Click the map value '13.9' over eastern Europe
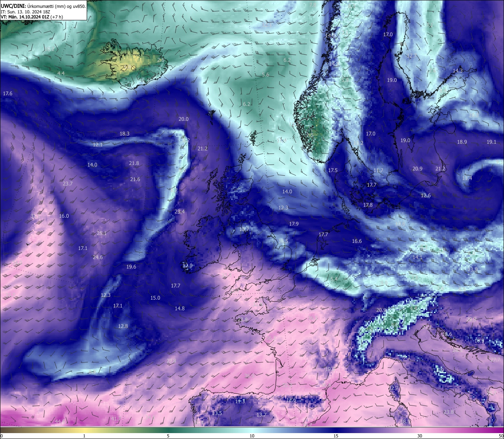The height and width of the screenshot is (439, 504). [473, 269]
